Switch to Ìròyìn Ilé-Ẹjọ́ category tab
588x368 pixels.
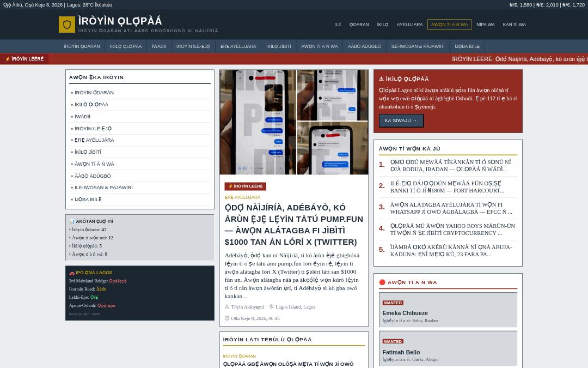(x=193, y=46)
